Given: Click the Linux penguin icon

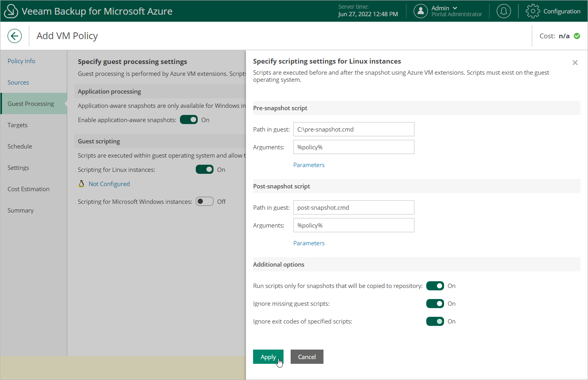Looking at the screenshot, I should click(81, 184).
